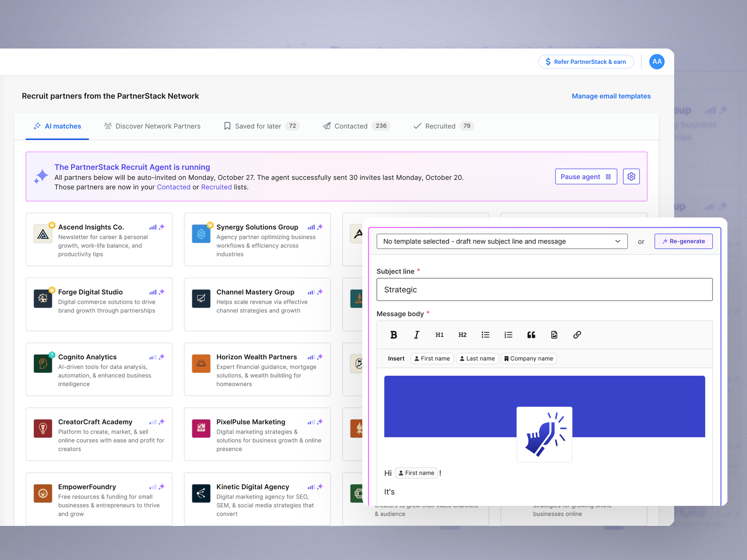Insert Company name placeholder chip
This screenshot has height=560, width=747.
click(x=529, y=358)
